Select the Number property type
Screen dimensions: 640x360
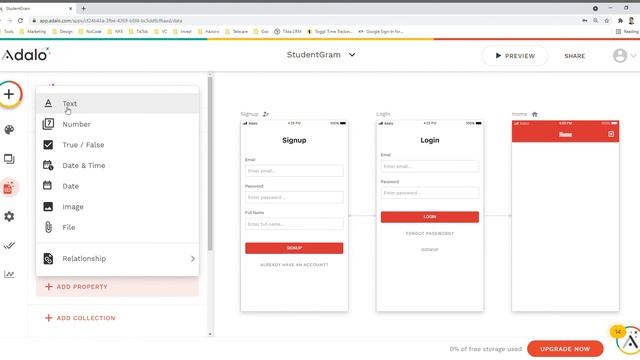[x=118, y=124]
